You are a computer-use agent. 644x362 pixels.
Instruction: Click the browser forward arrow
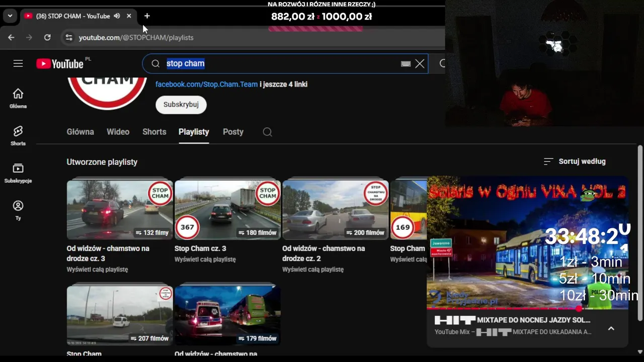coord(29,37)
